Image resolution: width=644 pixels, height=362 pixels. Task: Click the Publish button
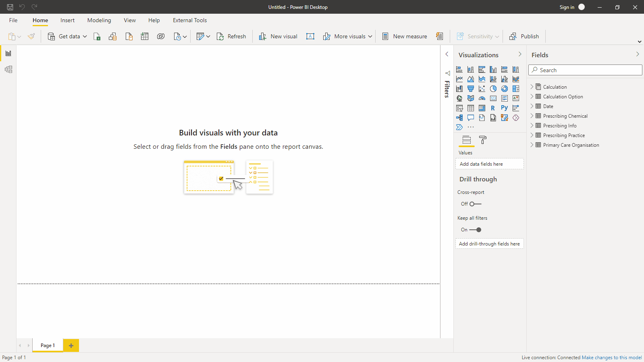point(524,37)
